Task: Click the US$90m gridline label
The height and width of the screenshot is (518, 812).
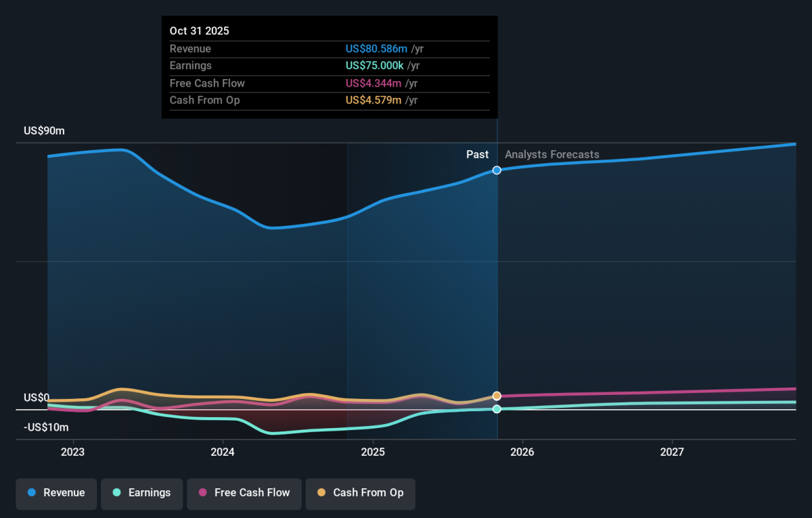Action: [43, 131]
